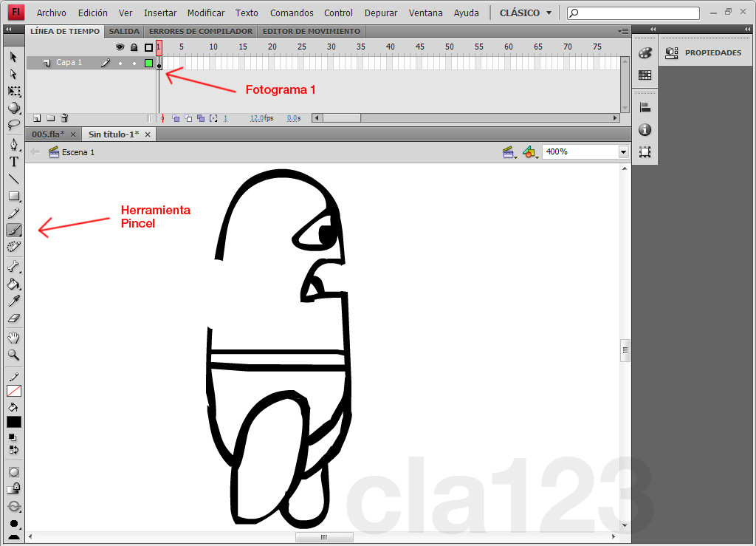
Task: Switch to the EDITOR DE MOVIMIENTO tab
Action: [312, 31]
